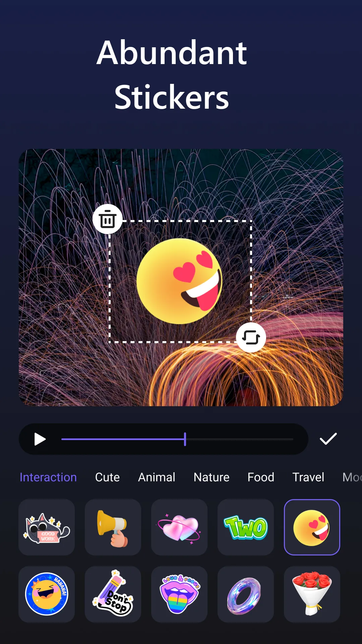The height and width of the screenshot is (644, 362).
Task: Open the Travel sticker tab
Action: (308, 477)
